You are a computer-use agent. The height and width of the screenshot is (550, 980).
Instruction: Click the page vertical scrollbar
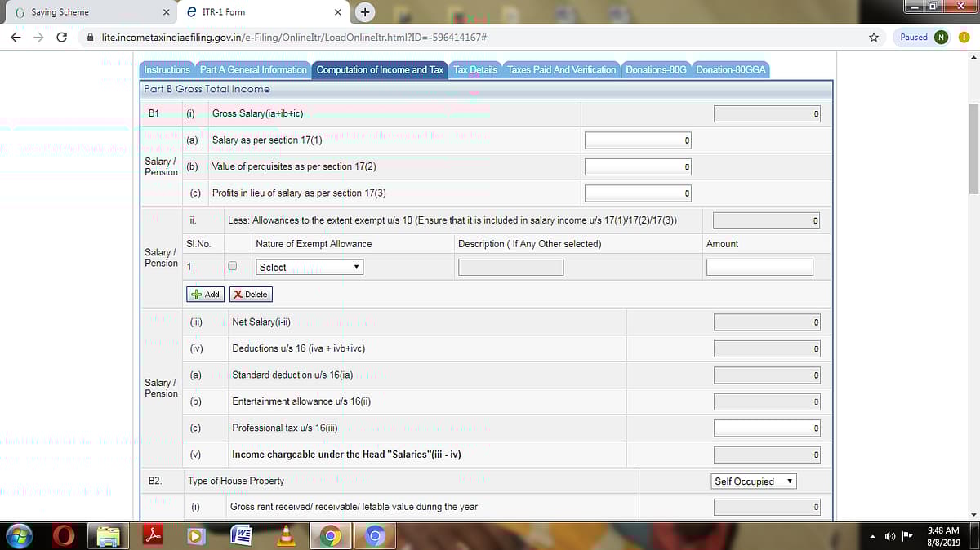click(x=973, y=147)
